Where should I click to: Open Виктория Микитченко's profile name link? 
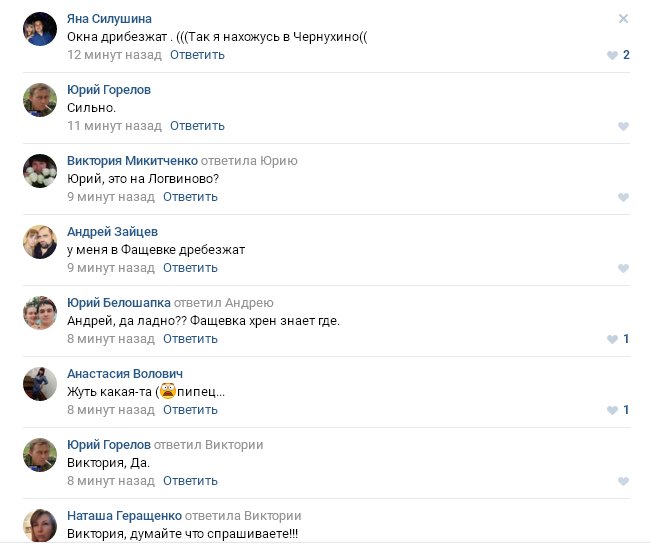pyautogui.click(x=132, y=161)
